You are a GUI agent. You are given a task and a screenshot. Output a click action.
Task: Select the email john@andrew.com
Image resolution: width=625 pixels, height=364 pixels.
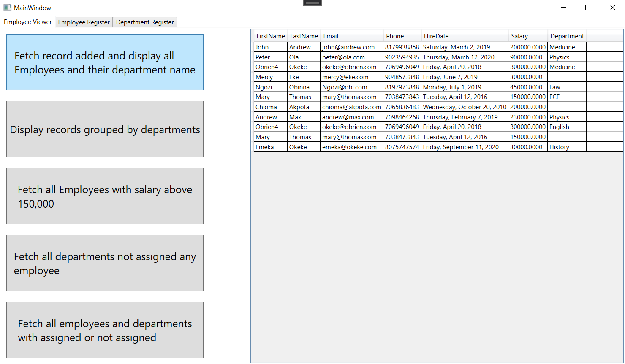(x=352, y=47)
